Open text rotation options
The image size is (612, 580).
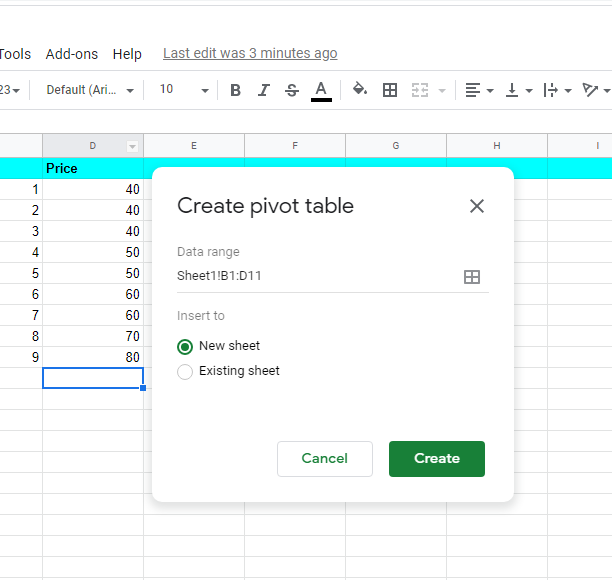(590, 90)
